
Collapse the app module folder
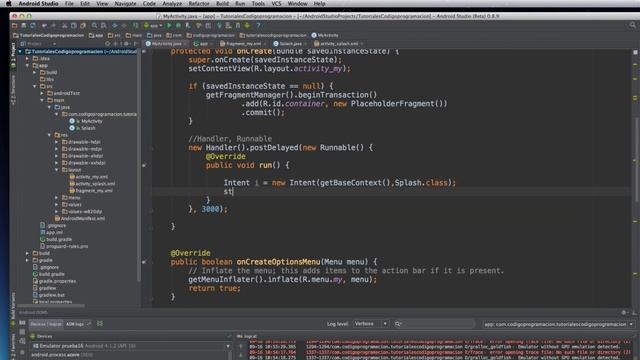click(28, 66)
